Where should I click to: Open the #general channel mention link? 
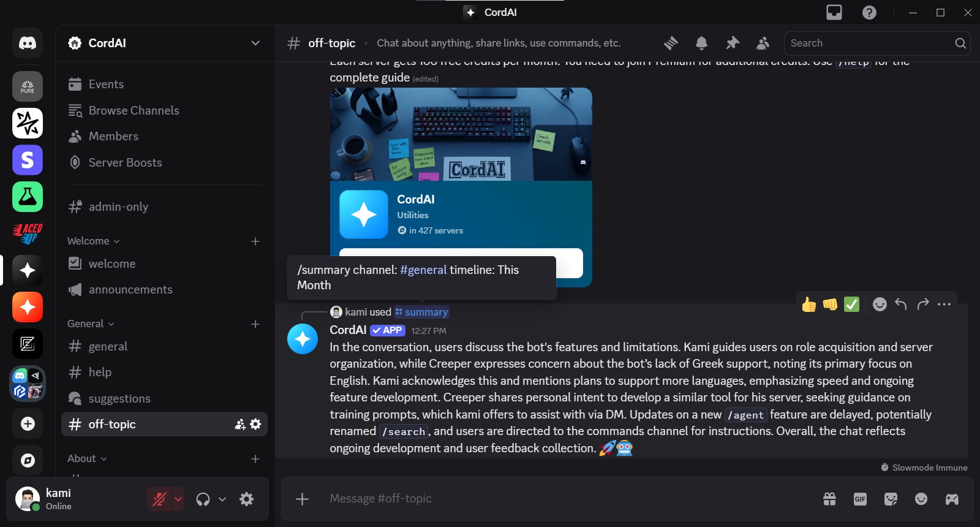pyautogui.click(x=423, y=270)
